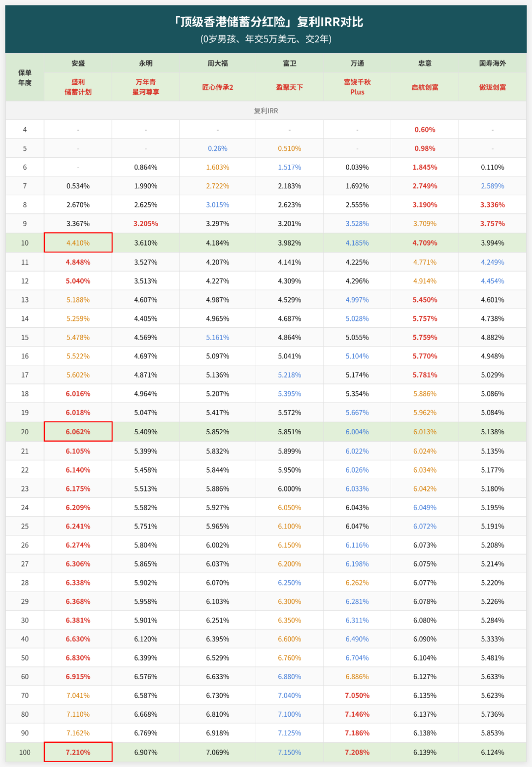Click the 保单年度 header cell

[x=25, y=78]
